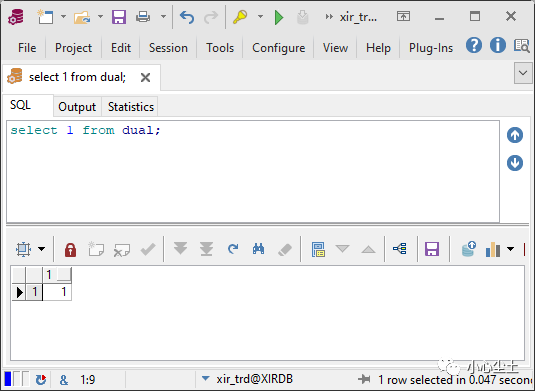Open the window list dropdown
This screenshot has width=535, height=391.
523,73
